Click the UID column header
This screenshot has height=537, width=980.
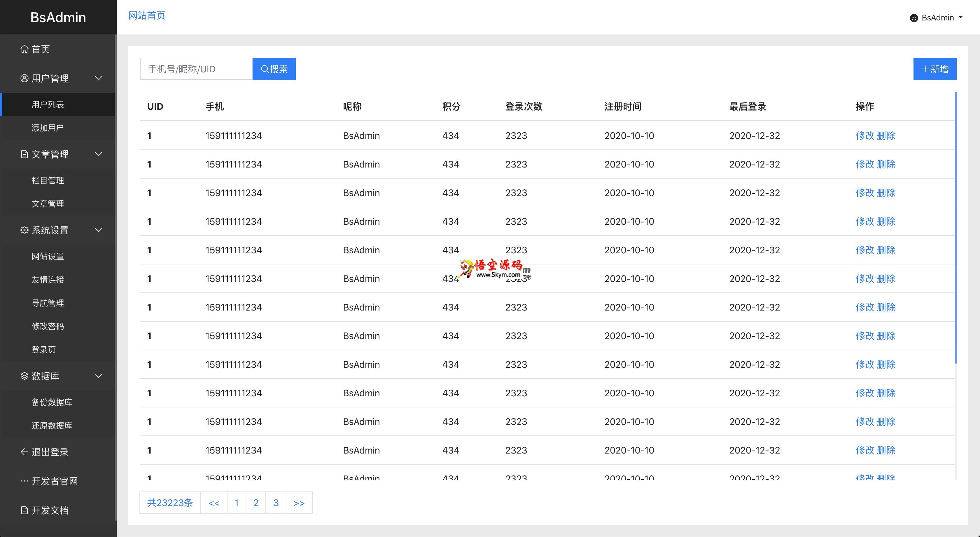pyautogui.click(x=155, y=106)
